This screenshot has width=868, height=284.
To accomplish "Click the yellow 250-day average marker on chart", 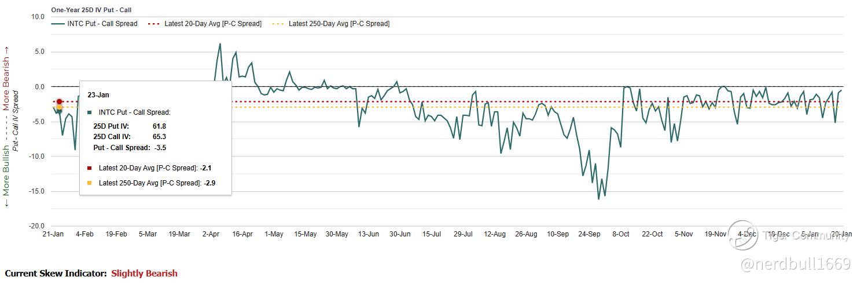I will coord(59,107).
